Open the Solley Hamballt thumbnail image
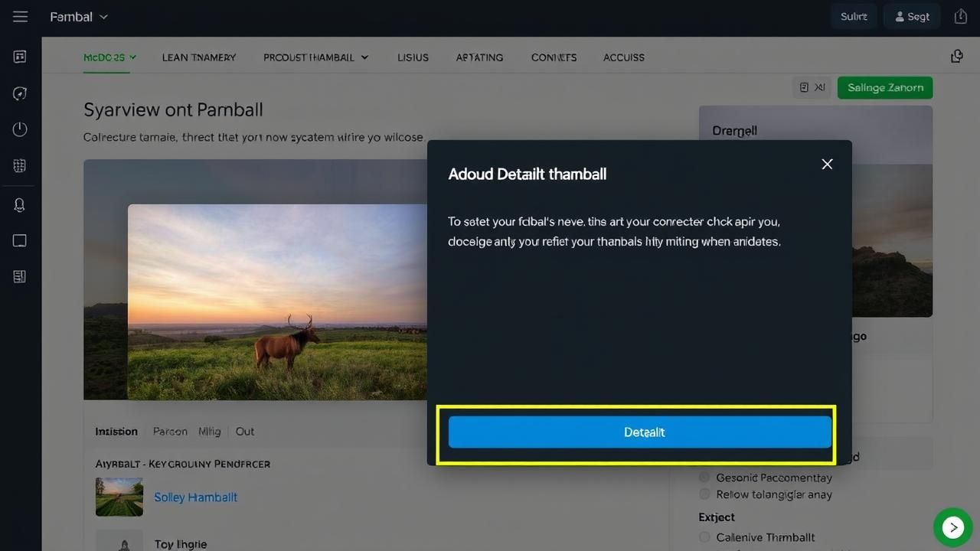The image size is (980, 551). [119, 497]
